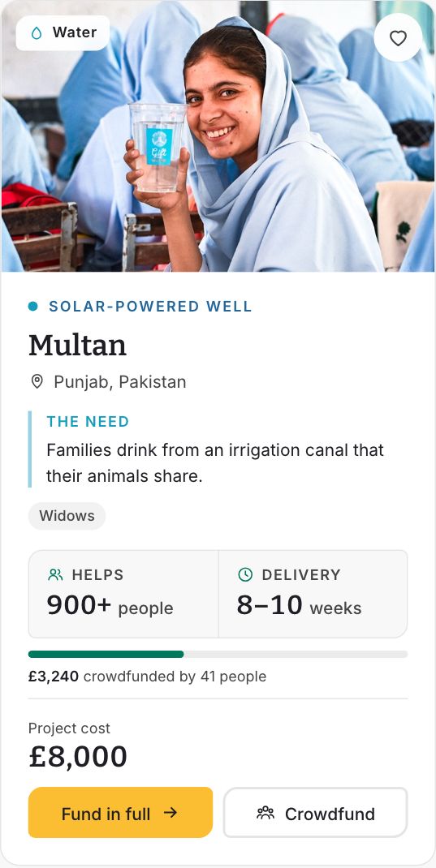Viewport: 436px width, 868px height.
Task: Toggle the heart favorite button
Action: click(398, 37)
